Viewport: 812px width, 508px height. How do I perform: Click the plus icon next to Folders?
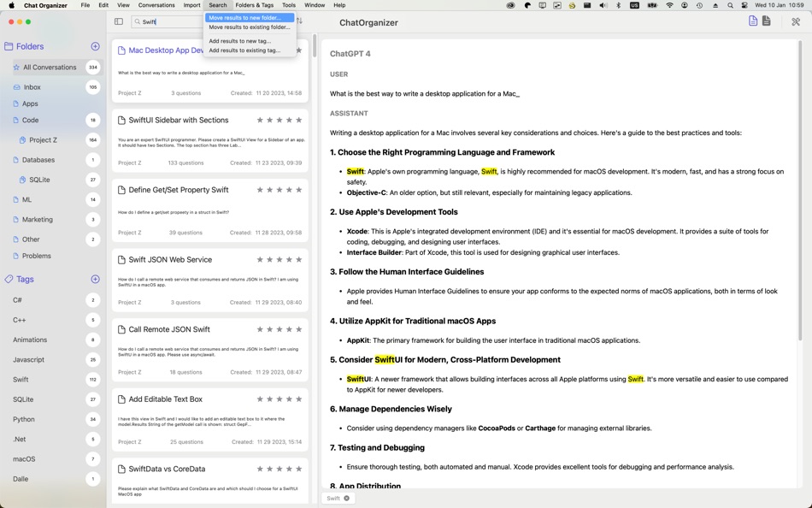pos(95,46)
